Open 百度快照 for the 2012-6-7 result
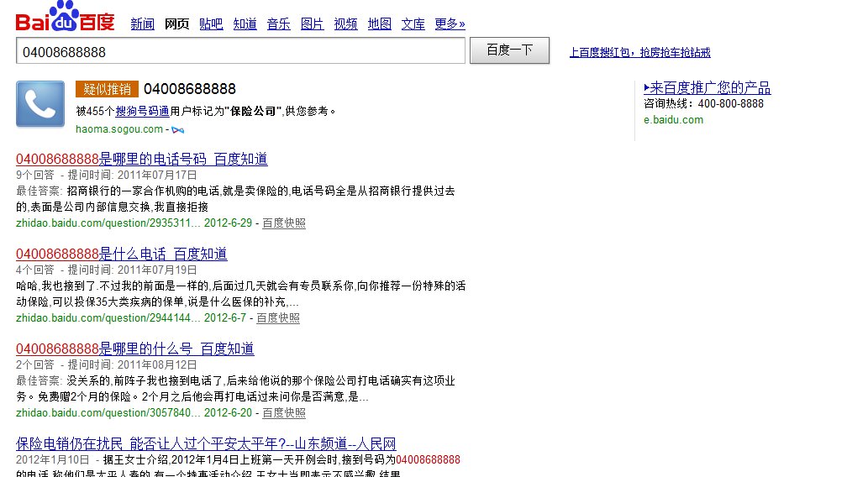 [x=278, y=318]
